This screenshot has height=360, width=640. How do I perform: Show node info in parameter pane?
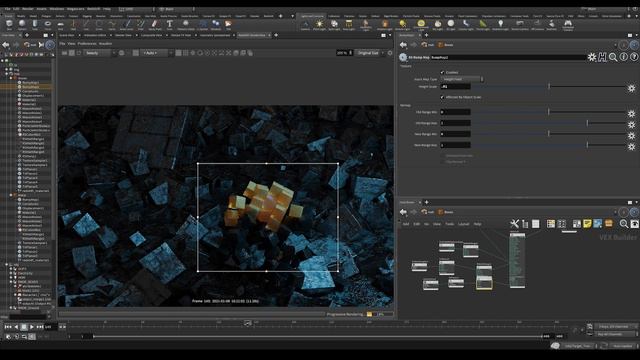[x=623, y=58]
